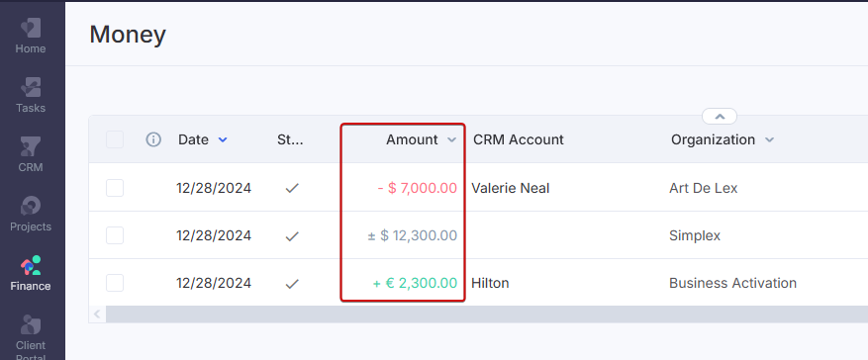Collapse the panel with up chevron
The width and height of the screenshot is (868, 360).
pos(720,117)
